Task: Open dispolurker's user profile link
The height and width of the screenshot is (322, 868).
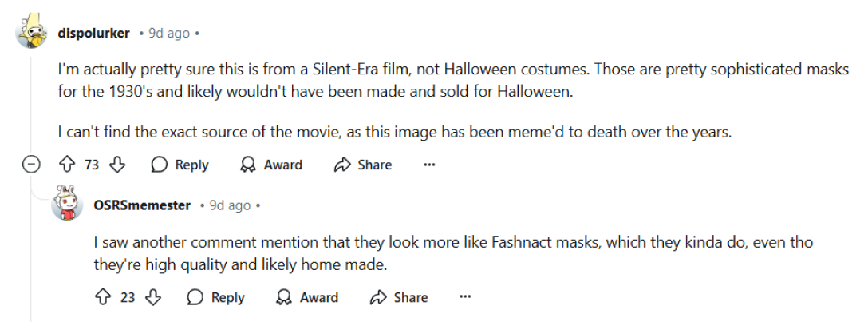Action: (x=94, y=33)
